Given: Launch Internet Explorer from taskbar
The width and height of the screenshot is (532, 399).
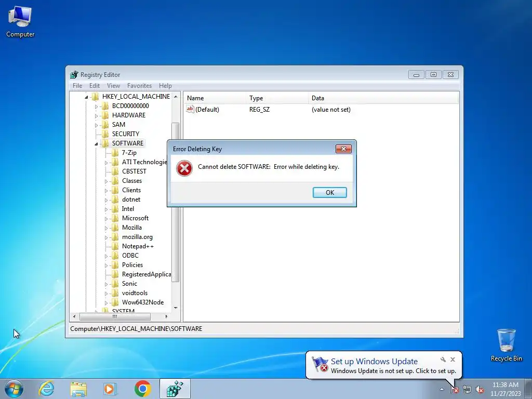Looking at the screenshot, I should (46, 389).
